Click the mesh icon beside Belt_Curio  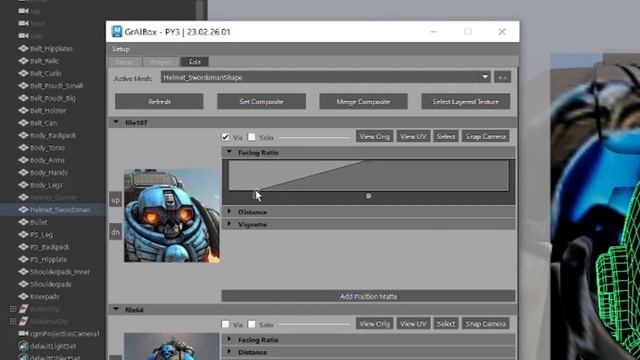23,73
